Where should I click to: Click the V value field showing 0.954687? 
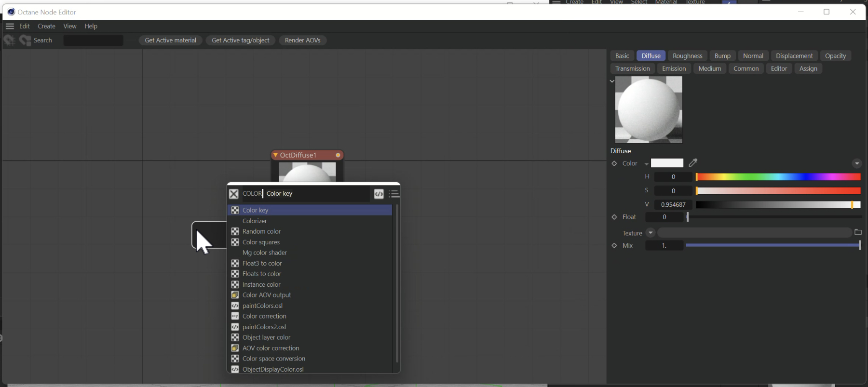(673, 205)
